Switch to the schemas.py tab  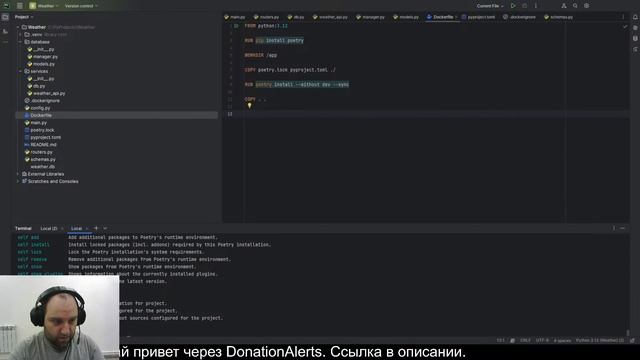pyautogui.click(x=559, y=17)
